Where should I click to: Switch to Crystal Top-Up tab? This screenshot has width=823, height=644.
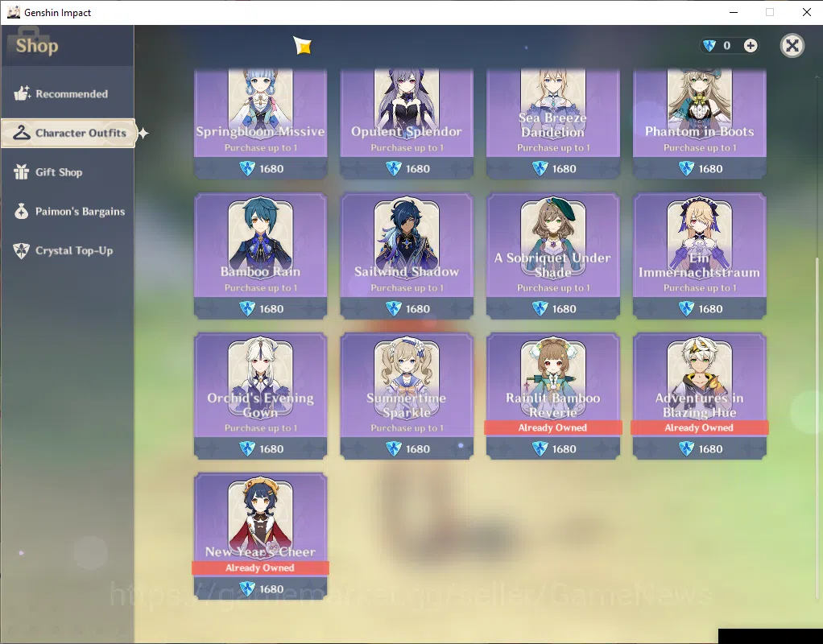click(67, 251)
